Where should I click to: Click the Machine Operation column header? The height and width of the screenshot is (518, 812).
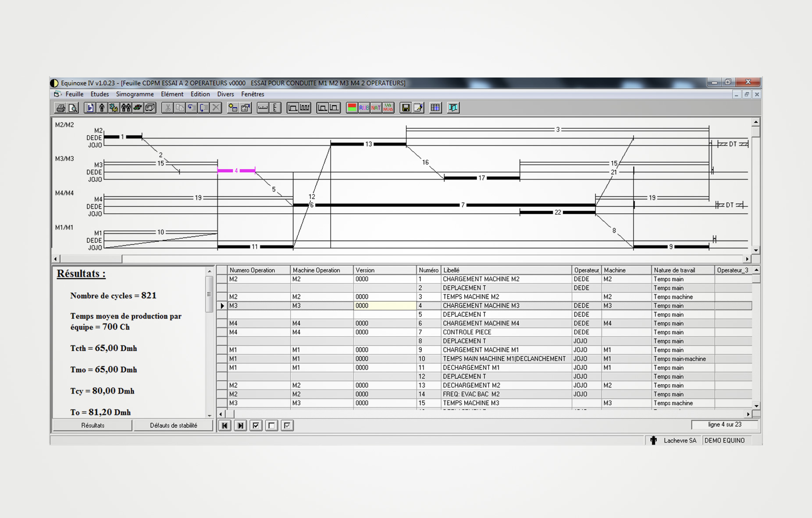coord(322,270)
